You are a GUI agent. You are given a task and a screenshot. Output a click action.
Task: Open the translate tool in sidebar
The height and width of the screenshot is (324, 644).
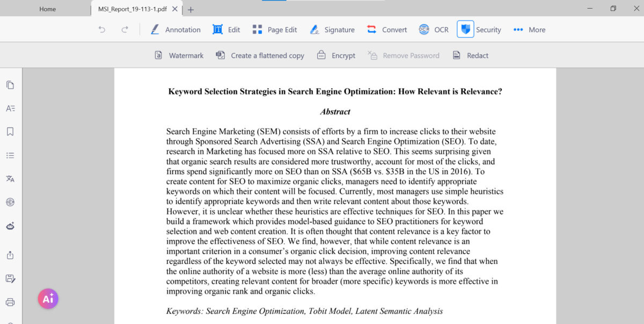10,179
